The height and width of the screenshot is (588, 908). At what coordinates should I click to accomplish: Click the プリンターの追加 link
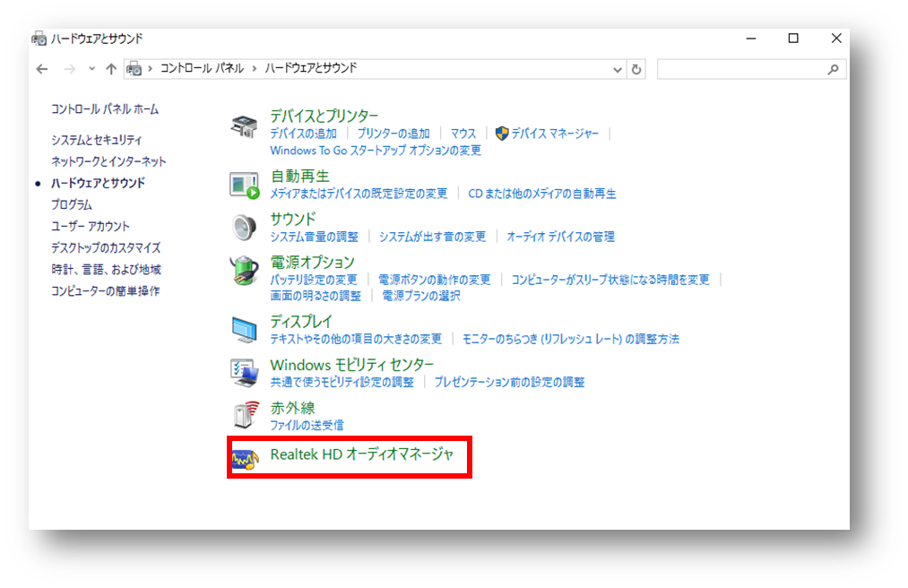[x=393, y=134]
